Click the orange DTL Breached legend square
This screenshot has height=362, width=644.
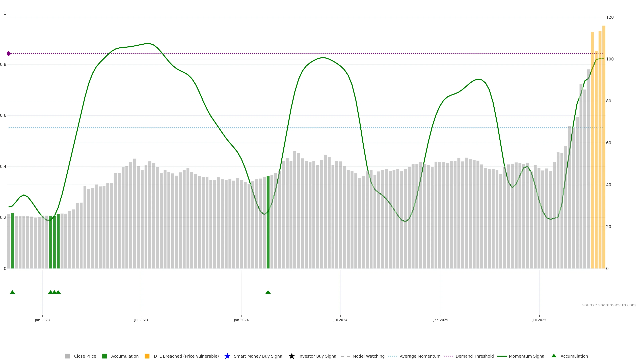147,356
